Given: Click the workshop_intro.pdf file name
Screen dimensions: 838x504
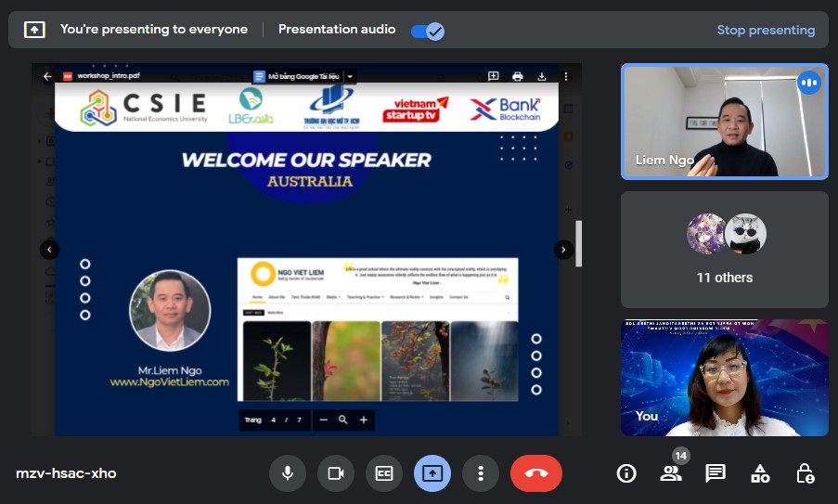Looking at the screenshot, I should coord(109,76).
